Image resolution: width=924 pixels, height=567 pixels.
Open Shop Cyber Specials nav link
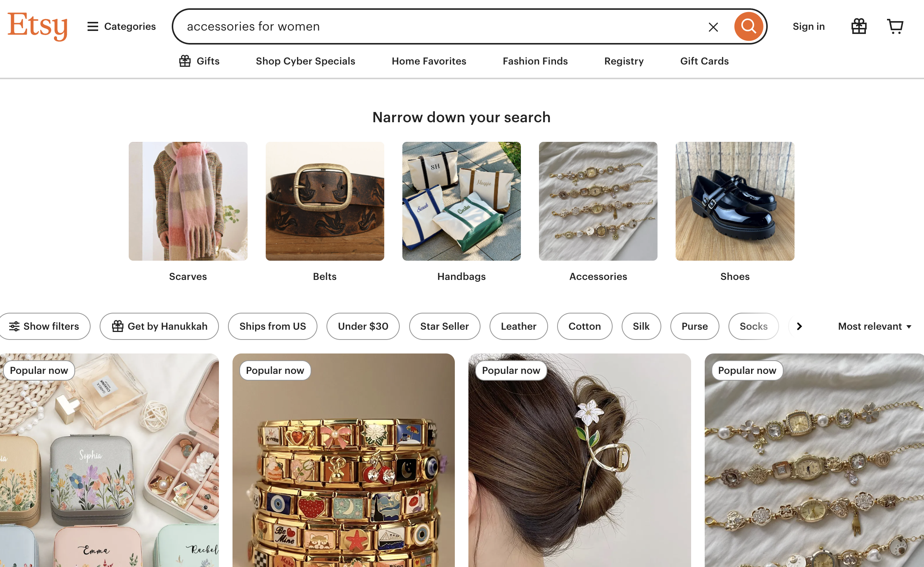[305, 61]
